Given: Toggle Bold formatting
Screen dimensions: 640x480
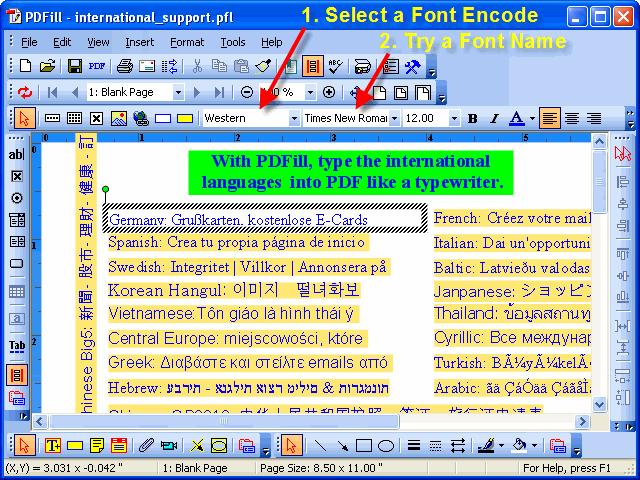Looking at the screenshot, I should 473,118.
